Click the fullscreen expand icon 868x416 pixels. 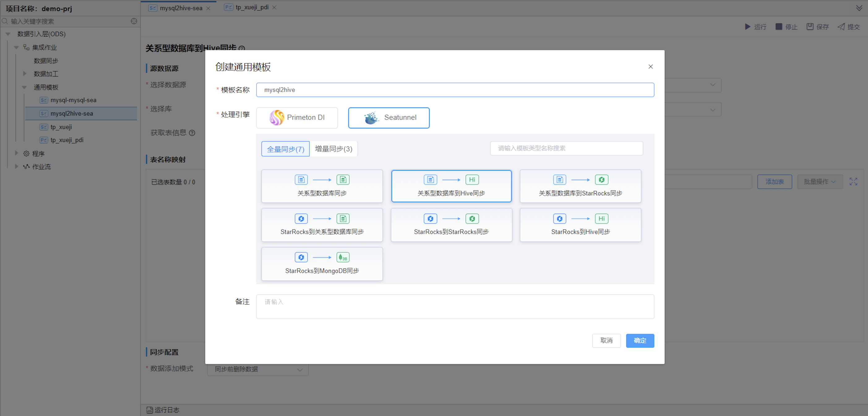tap(853, 182)
